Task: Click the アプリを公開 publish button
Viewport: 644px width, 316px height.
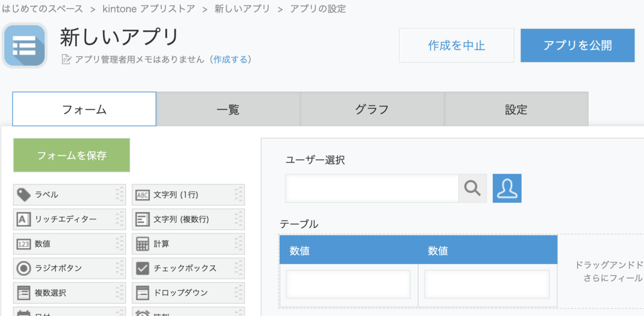Action: pos(577,46)
